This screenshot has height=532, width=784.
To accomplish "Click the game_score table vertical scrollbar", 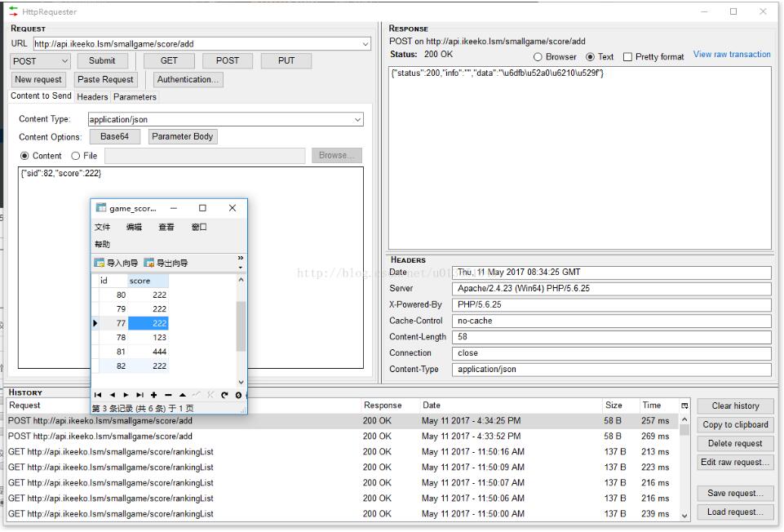I will click(x=241, y=326).
